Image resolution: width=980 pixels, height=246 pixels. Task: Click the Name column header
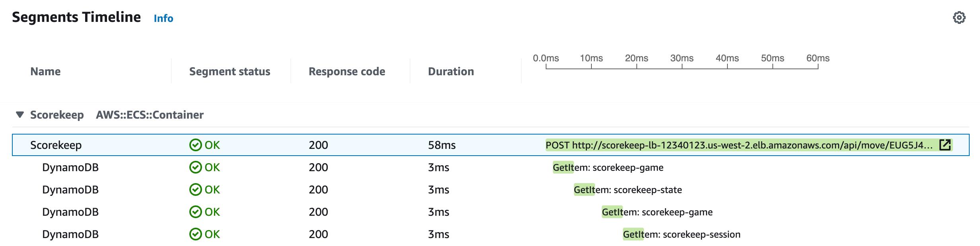pyautogui.click(x=45, y=71)
